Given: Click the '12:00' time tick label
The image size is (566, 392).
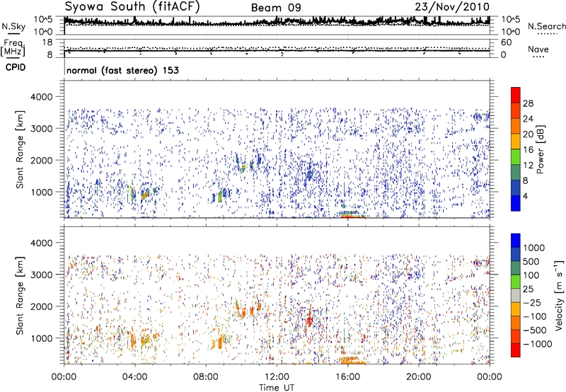Looking at the screenshot, I should 277,377.
